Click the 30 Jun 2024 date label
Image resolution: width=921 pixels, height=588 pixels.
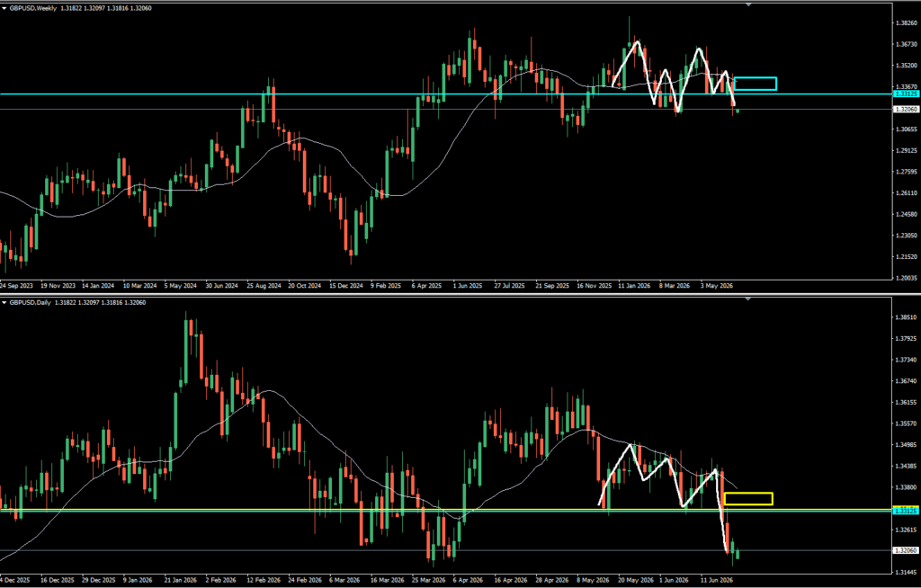point(222,286)
